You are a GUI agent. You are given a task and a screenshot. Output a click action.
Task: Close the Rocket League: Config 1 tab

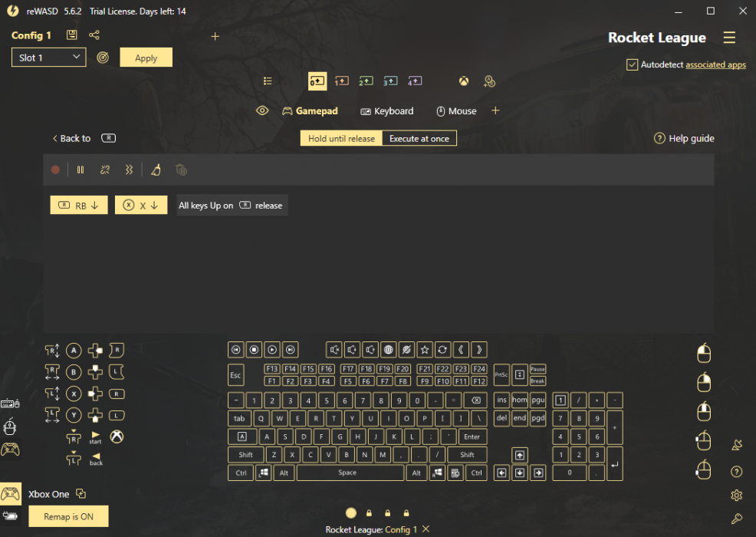coord(426,529)
